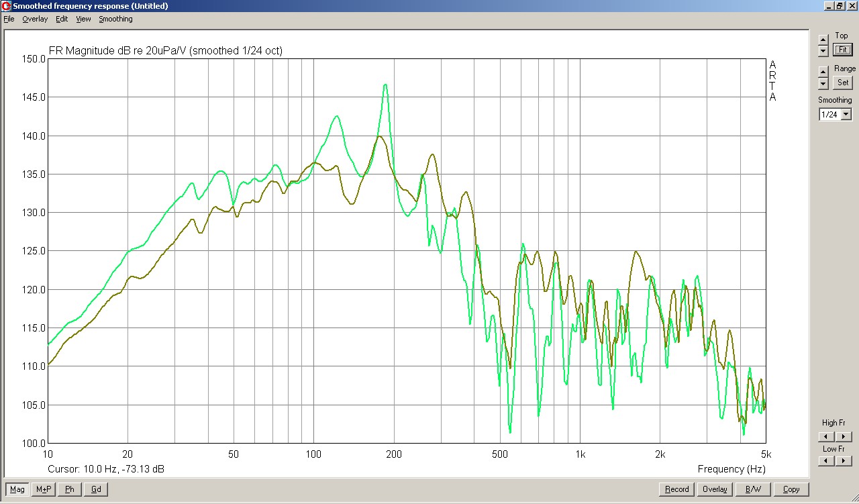Click the 'Cursor: 10.0 Hz, -73.13 dB' readout

(x=106, y=469)
